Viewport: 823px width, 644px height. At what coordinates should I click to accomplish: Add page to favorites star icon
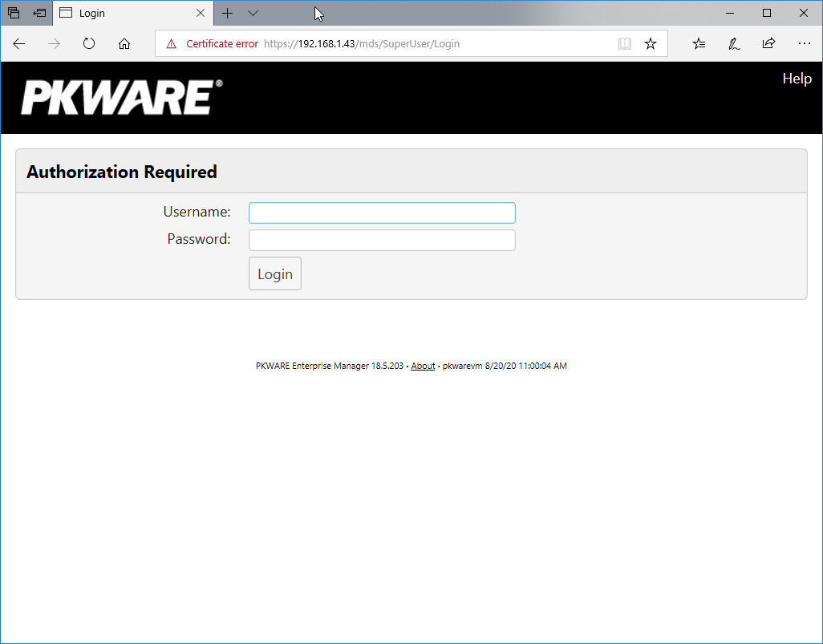pos(651,44)
